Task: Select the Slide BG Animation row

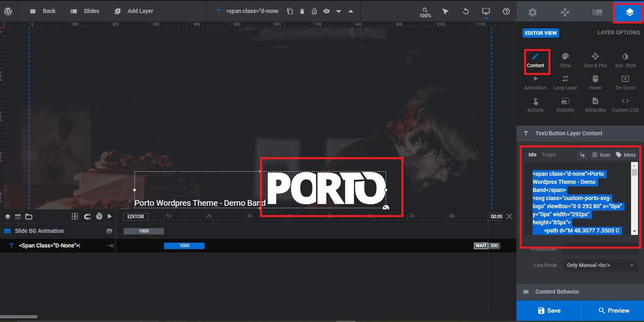Action: pyautogui.click(x=58, y=231)
